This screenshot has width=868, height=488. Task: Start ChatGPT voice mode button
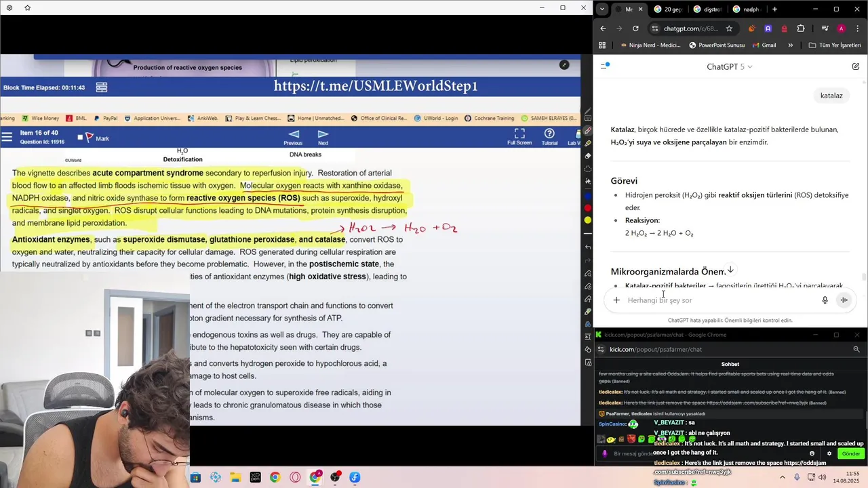844,300
